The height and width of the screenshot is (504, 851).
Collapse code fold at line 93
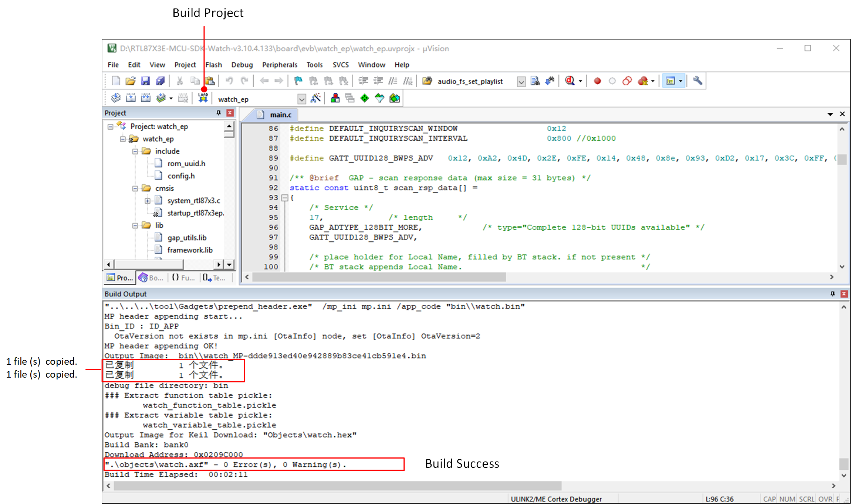point(285,198)
